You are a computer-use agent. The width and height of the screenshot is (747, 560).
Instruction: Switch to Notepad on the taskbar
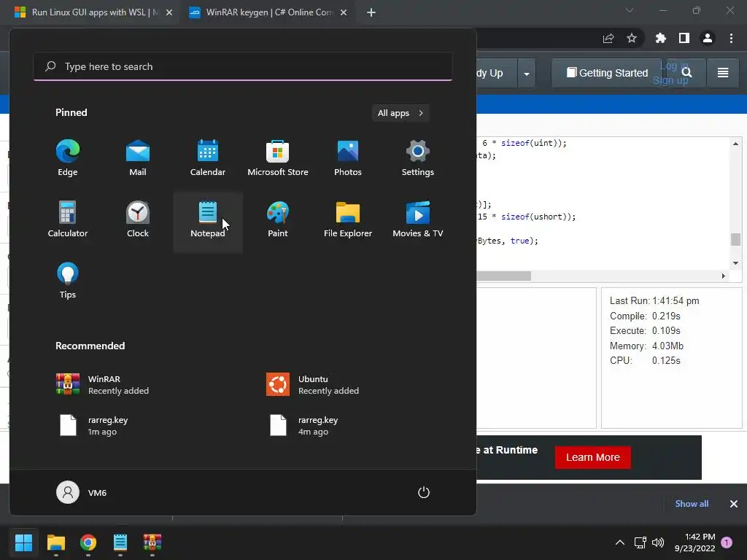120,542
